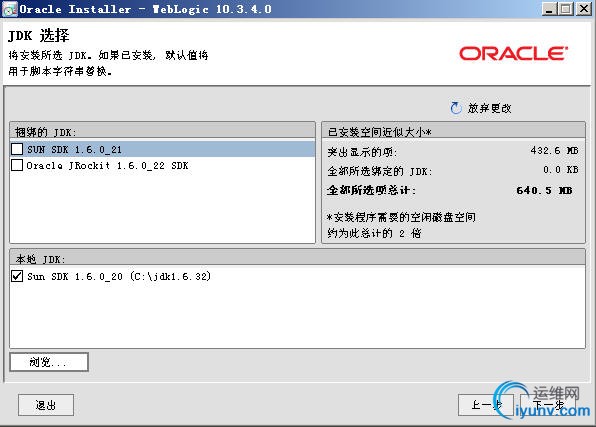This screenshot has width=596, height=427.
Task: Click the 突出显示的项 label
Action: [362, 152]
